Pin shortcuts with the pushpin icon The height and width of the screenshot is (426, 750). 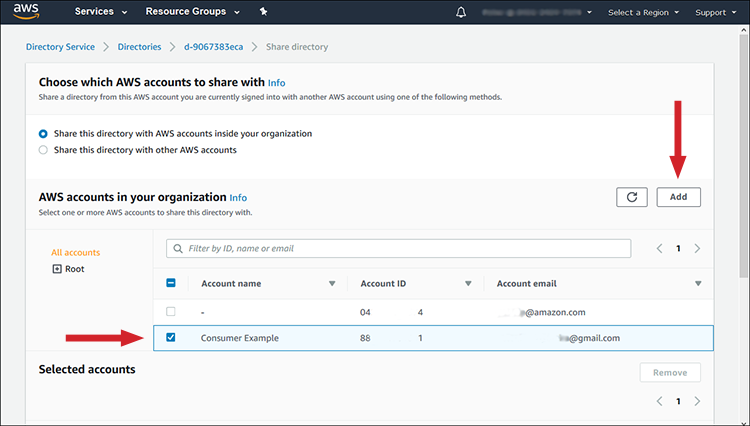263,12
